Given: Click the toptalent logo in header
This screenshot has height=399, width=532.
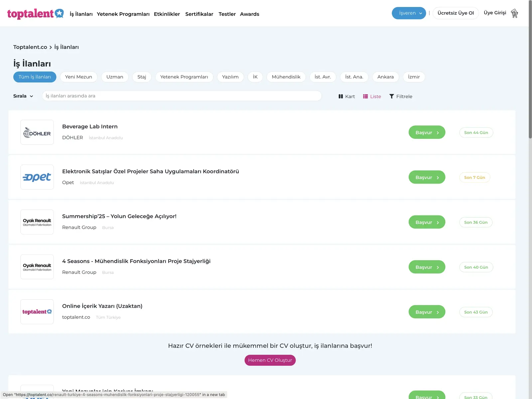Looking at the screenshot, I should (x=36, y=14).
